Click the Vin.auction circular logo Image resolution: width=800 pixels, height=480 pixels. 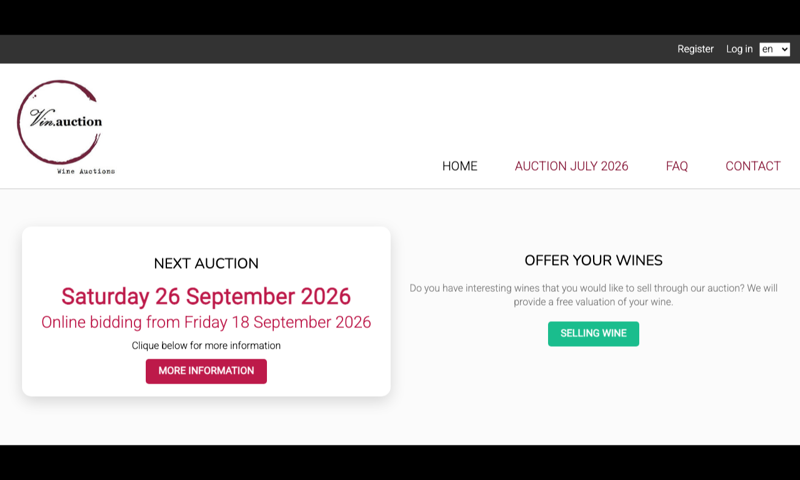pos(65,127)
